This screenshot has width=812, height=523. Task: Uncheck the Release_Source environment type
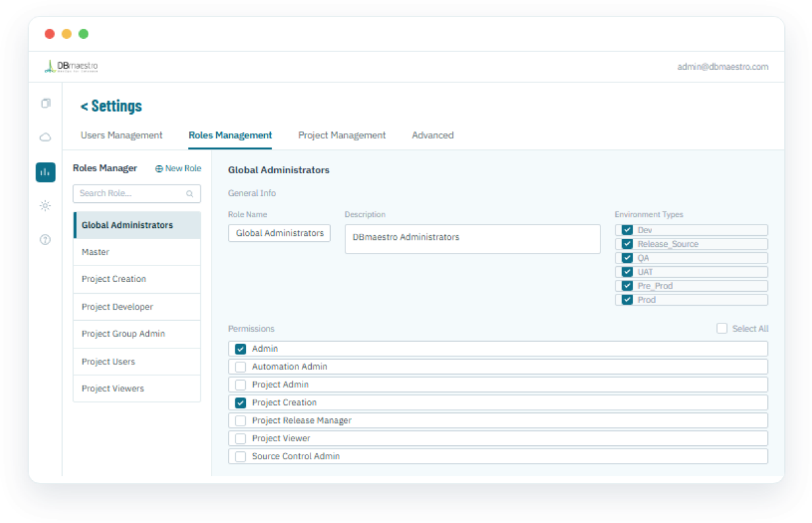coord(627,244)
